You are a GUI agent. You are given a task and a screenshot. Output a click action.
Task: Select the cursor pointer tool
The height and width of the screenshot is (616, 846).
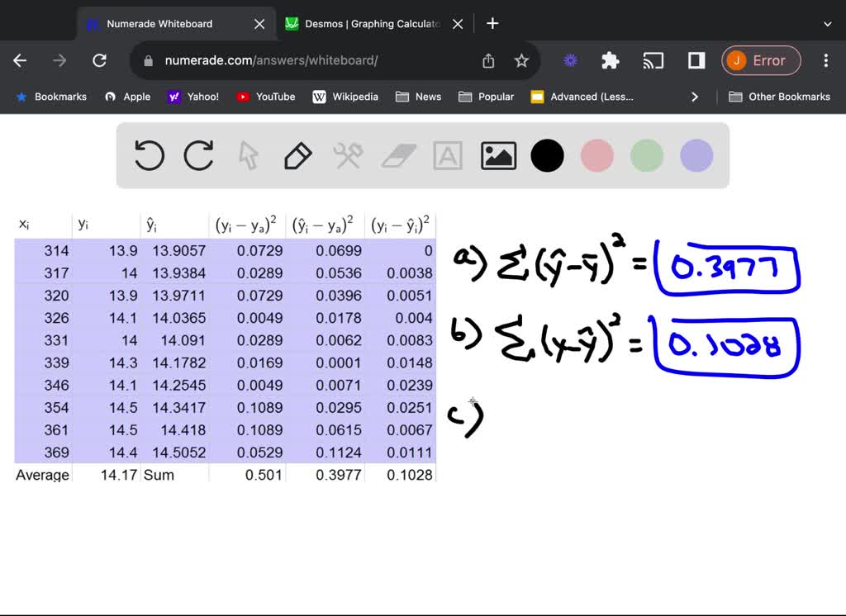(248, 155)
